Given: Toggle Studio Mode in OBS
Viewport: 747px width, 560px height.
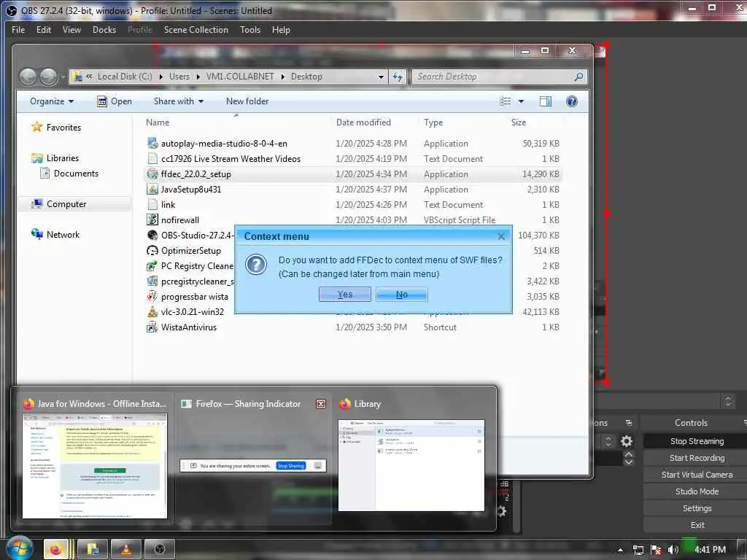Looking at the screenshot, I should pos(697,491).
